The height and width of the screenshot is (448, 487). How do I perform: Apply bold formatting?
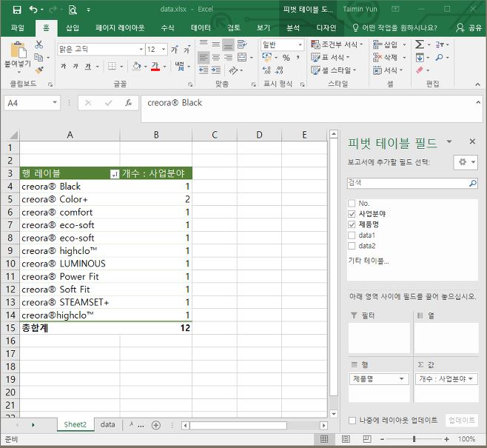(64, 66)
